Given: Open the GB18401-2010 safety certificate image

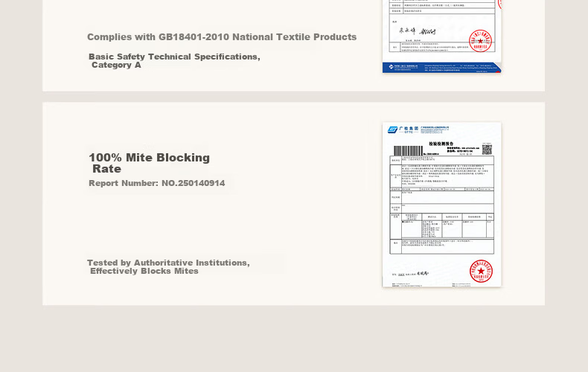Looking at the screenshot, I should (442, 36).
